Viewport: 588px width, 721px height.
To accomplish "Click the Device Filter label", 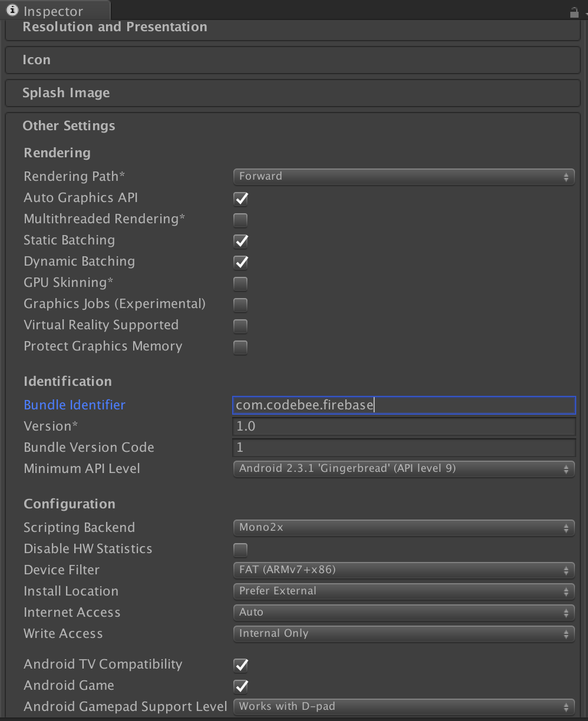I will click(x=61, y=570).
